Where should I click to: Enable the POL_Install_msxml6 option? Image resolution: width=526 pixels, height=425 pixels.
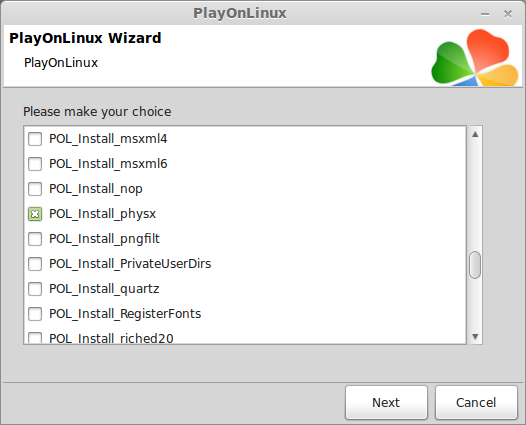35,164
